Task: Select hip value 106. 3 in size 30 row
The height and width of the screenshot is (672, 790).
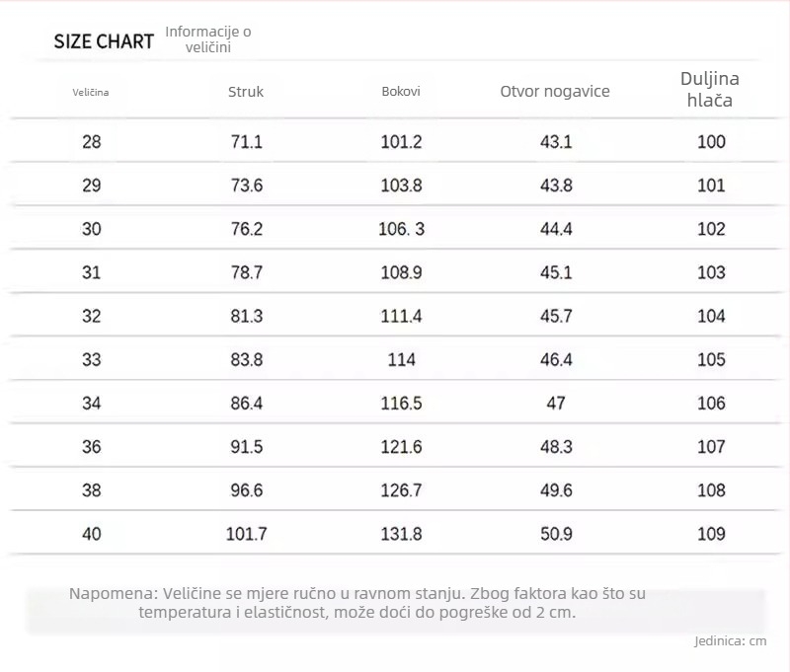Action: (402, 229)
